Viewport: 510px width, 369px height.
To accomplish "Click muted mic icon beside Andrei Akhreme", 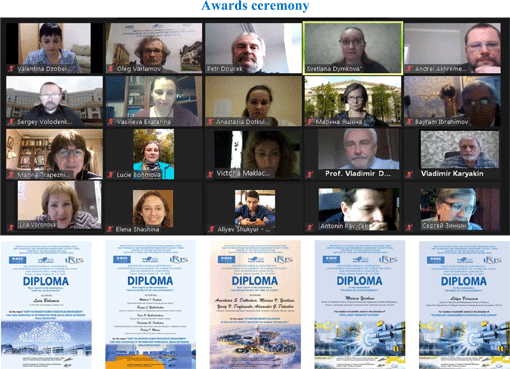I will click(409, 69).
